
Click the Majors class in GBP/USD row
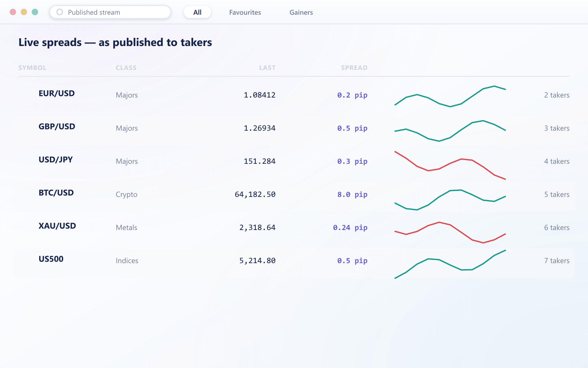(x=127, y=128)
